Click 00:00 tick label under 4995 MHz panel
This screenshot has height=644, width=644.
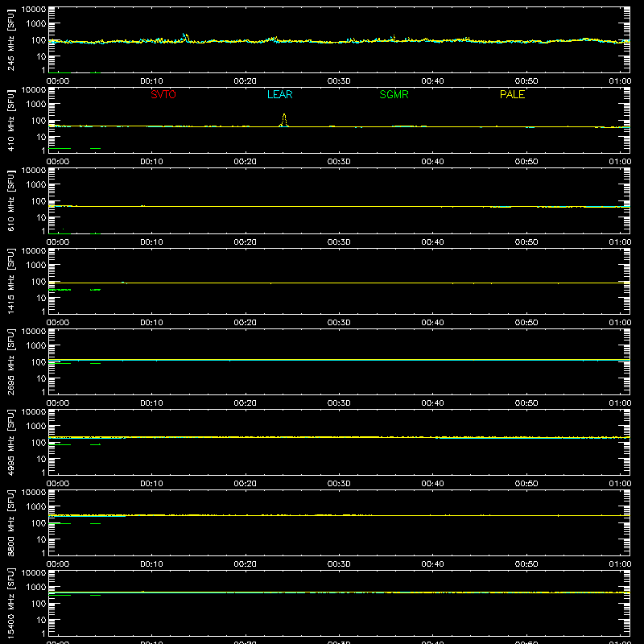tap(58, 484)
